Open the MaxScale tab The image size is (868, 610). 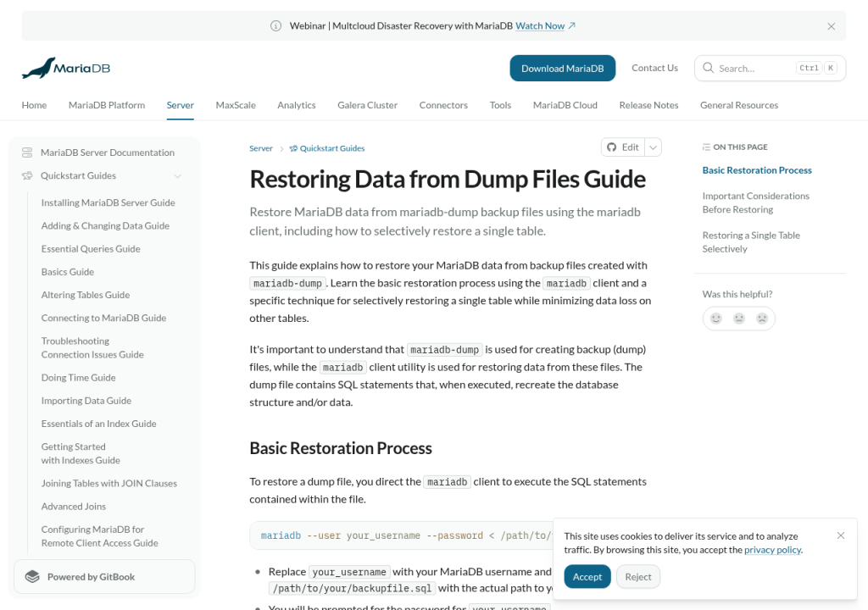pyautogui.click(x=236, y=105)
